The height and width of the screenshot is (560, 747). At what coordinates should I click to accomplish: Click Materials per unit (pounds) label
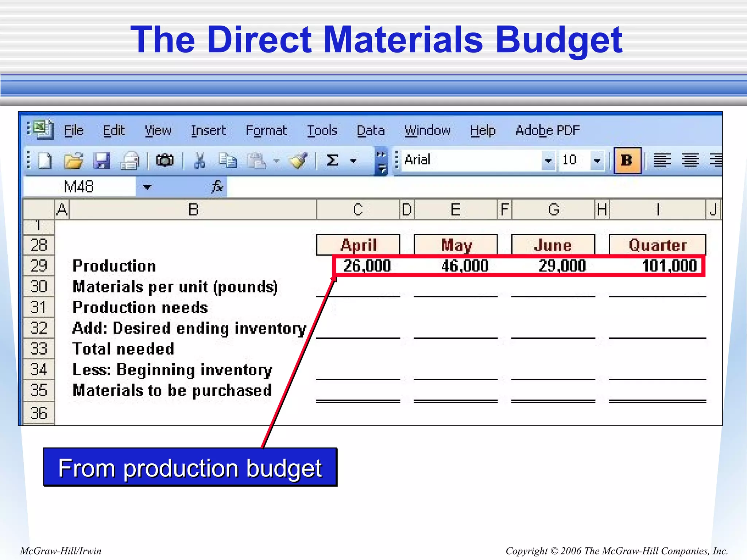(x=175, y=287)
